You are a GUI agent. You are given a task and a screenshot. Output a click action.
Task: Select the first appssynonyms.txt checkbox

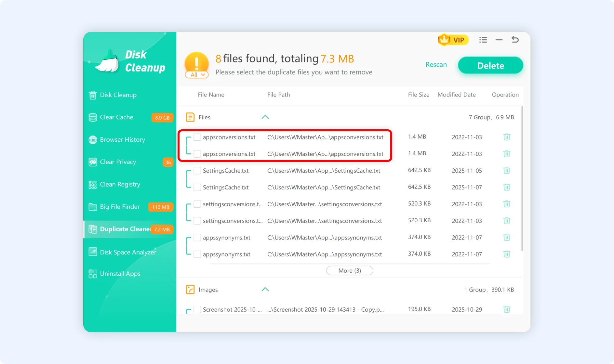[x=197, y=238]
